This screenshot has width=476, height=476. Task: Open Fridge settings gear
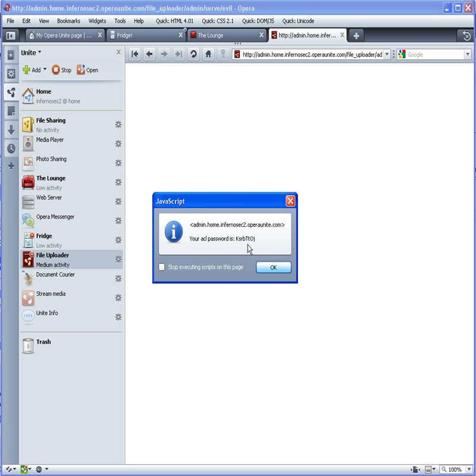(x=118, y=240)
